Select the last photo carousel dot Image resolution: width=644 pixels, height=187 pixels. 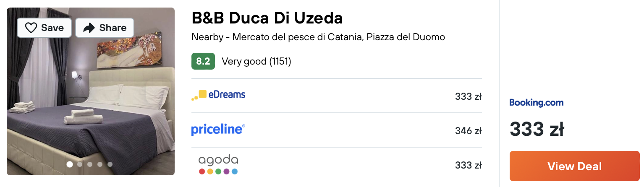tap(110, 164)
